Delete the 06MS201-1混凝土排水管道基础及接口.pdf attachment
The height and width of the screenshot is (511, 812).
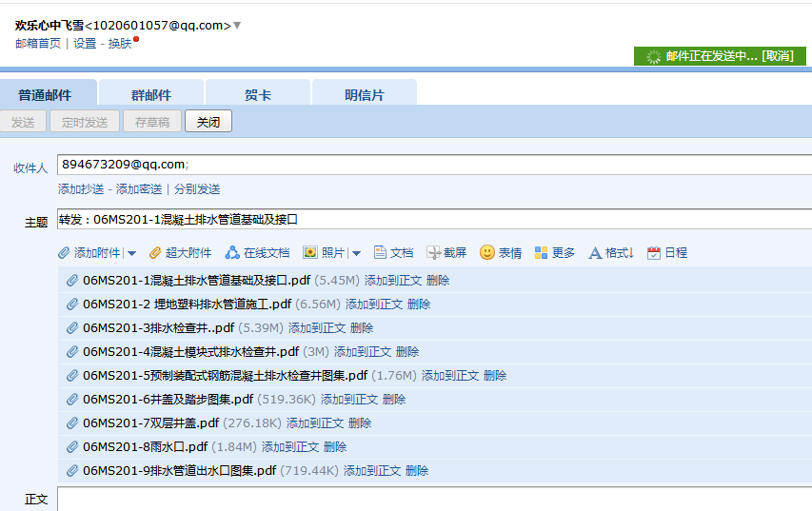tap(438, 281)
